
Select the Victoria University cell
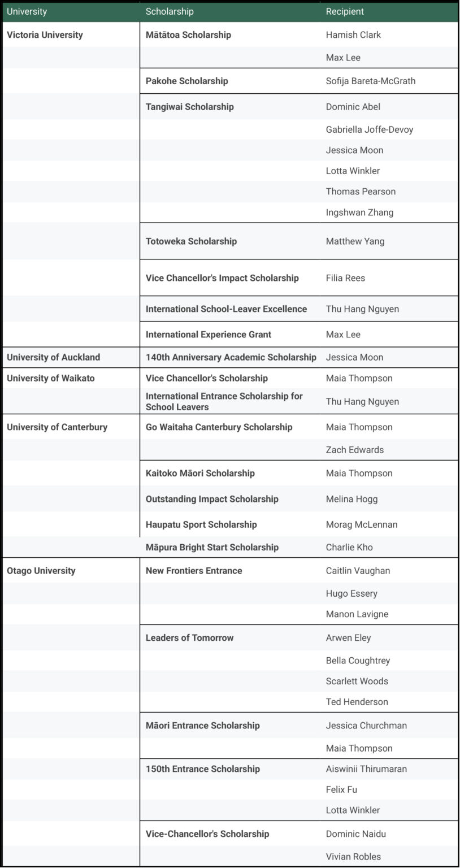[45, 35]
